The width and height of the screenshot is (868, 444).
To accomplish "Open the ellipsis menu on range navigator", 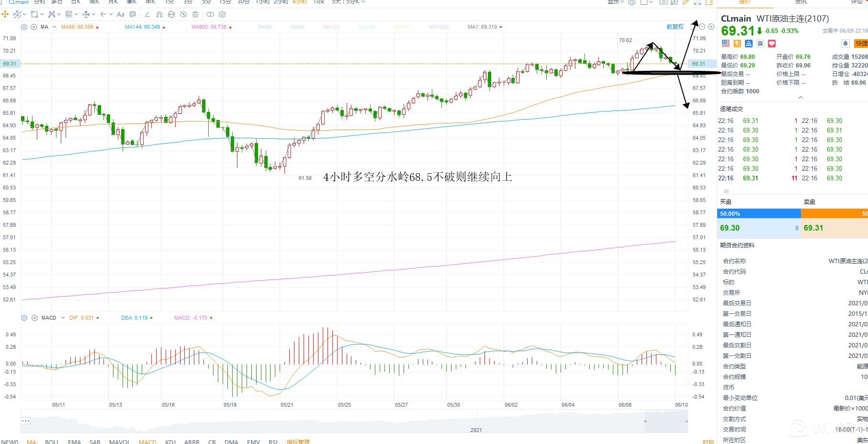I will (26, 421).
